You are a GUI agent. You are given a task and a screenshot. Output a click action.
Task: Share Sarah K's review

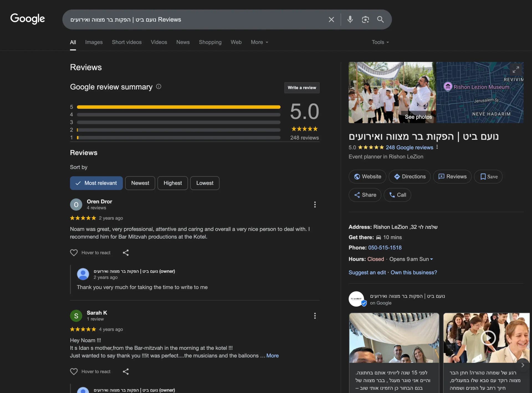tap(126, 371)
